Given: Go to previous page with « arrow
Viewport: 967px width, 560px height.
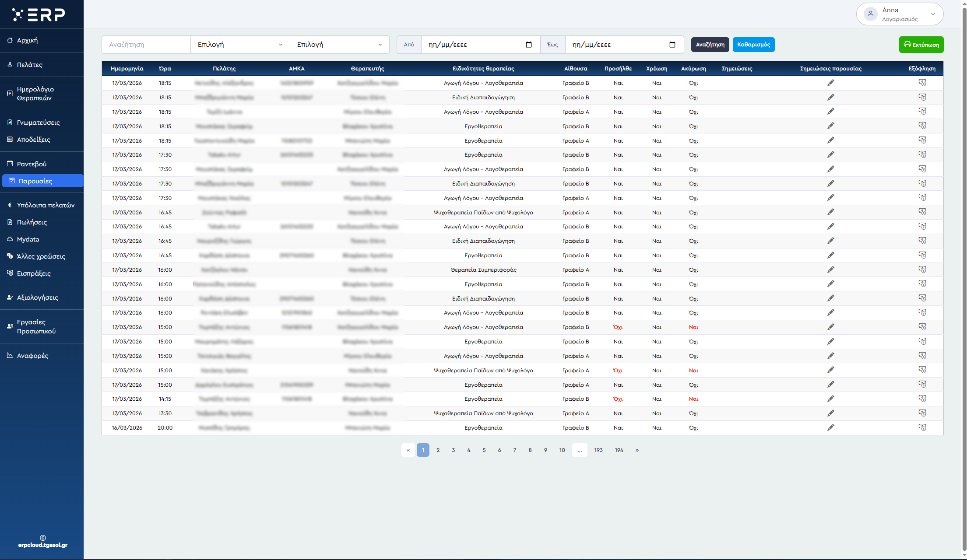Looking at the screenshot, I should (408, 450).
